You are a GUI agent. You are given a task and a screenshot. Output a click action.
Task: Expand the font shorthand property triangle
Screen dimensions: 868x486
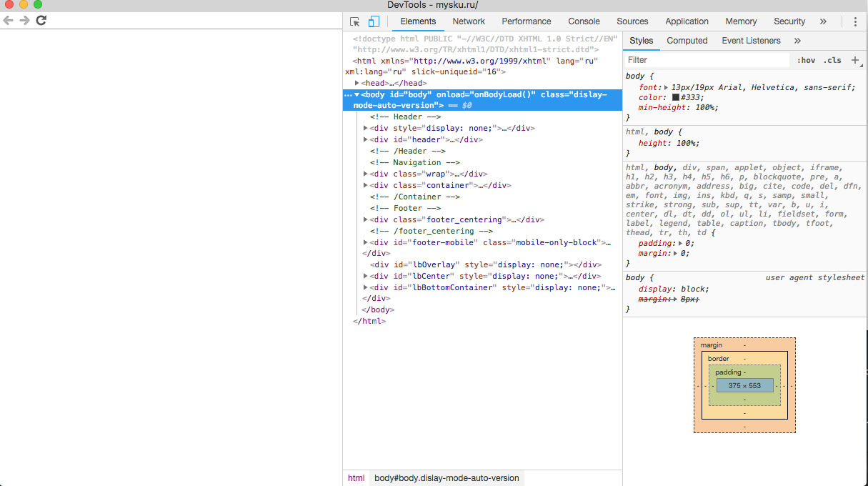[666, 87]
